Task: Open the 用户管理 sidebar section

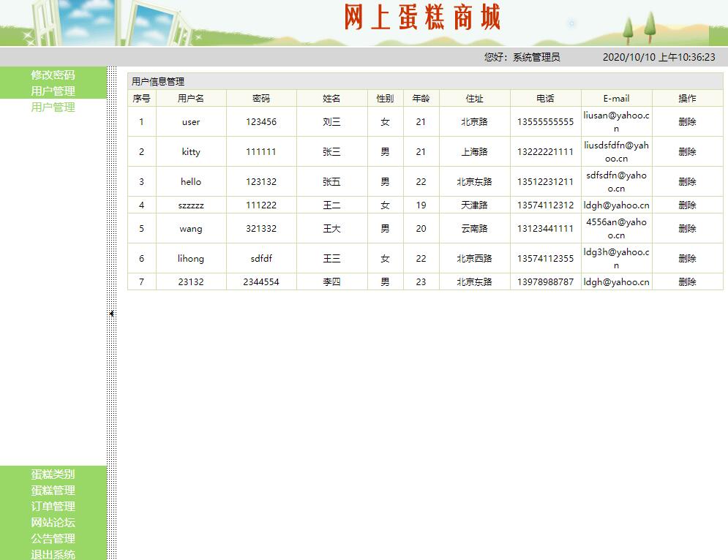Action: 52,90
